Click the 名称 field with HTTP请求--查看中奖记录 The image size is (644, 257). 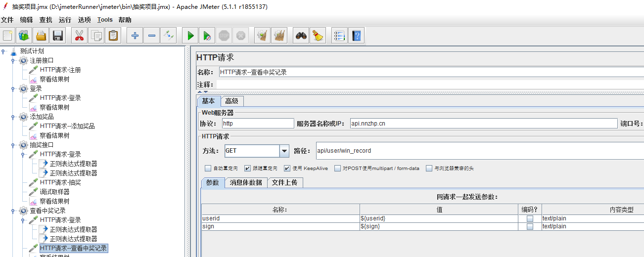(431, 72)
